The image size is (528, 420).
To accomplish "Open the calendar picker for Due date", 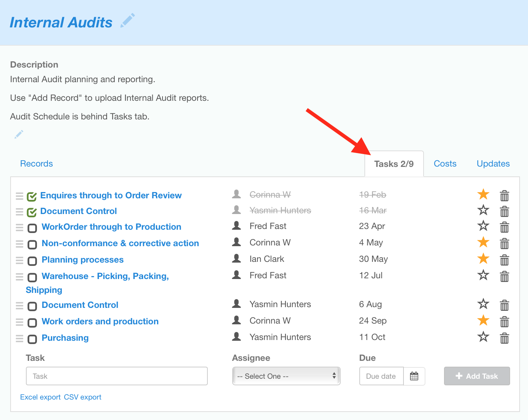I will click(414, 376).
